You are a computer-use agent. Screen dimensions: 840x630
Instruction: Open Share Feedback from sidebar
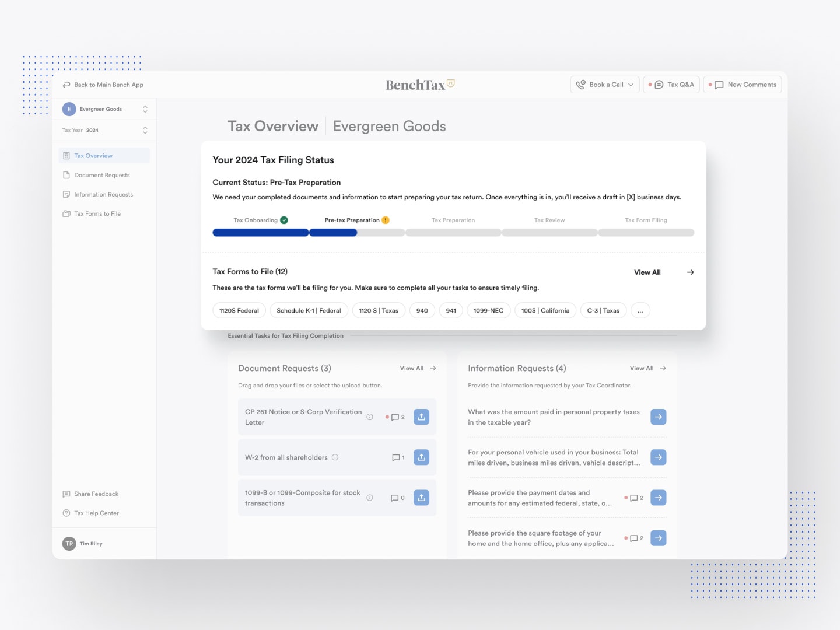(x=91, y=494)
